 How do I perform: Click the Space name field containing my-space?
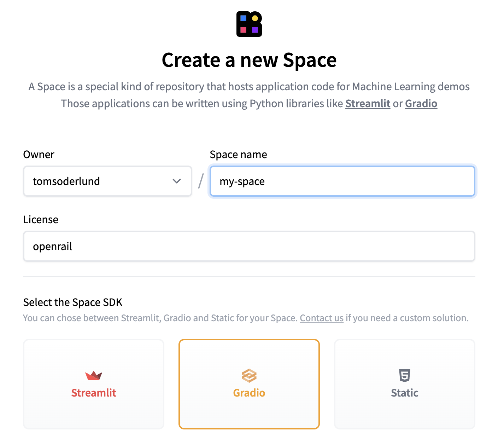coord(342,181)
